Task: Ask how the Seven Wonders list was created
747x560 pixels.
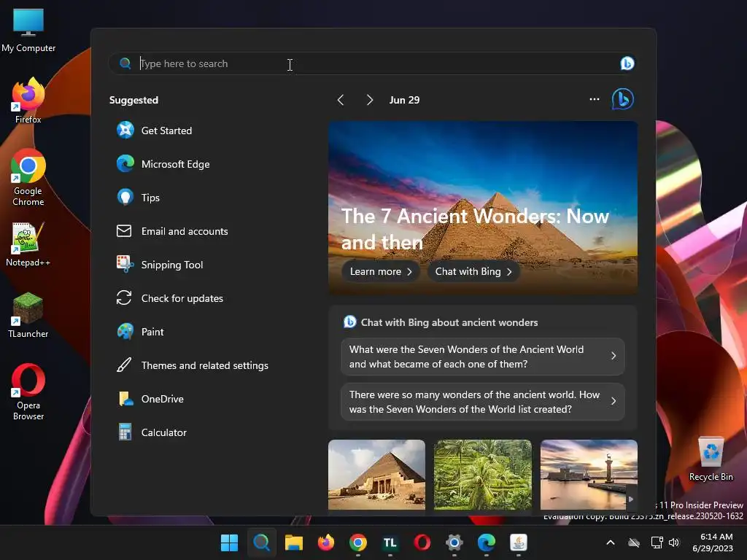Action: click(483, 402)
